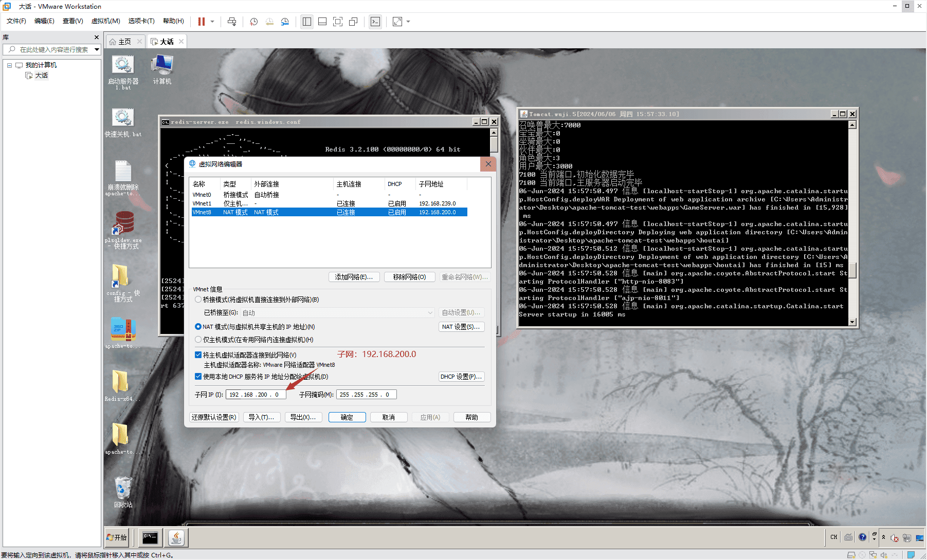927x560 pixels.
Task: Click 确定 in virtual network editor
Action: (x=347, y=417)
